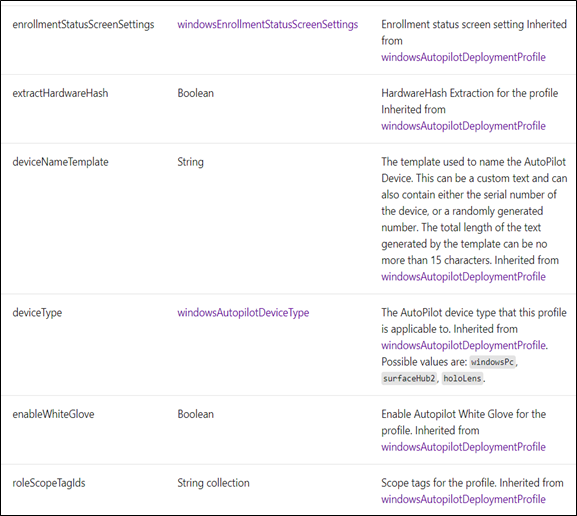This screenshot has height=516, width=577.
Task: Open windowsAutopilotDeploymentProfile link in deviceType row
Action: click(463, 345)
